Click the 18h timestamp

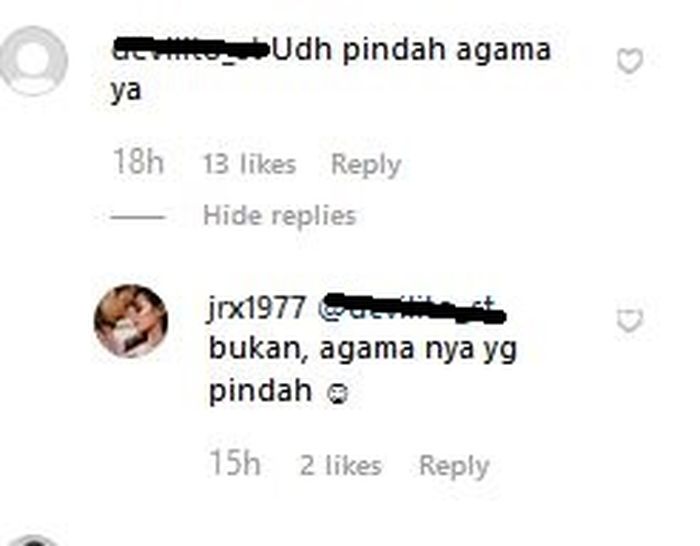click(x=138, y=162)
